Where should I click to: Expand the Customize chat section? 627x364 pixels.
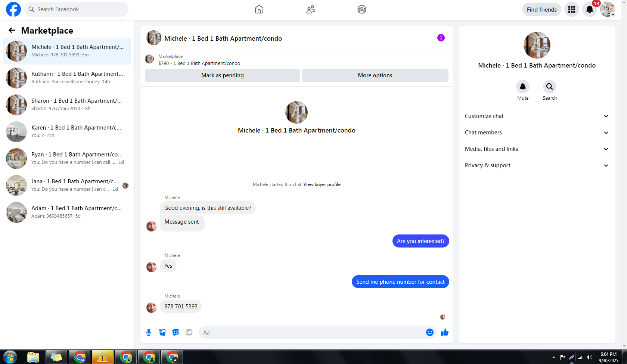537,116
